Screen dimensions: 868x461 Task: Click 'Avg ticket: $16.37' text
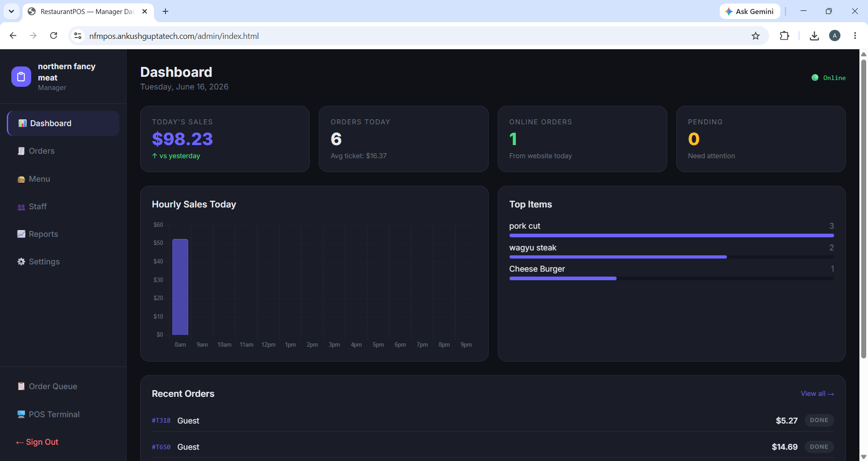359,156
